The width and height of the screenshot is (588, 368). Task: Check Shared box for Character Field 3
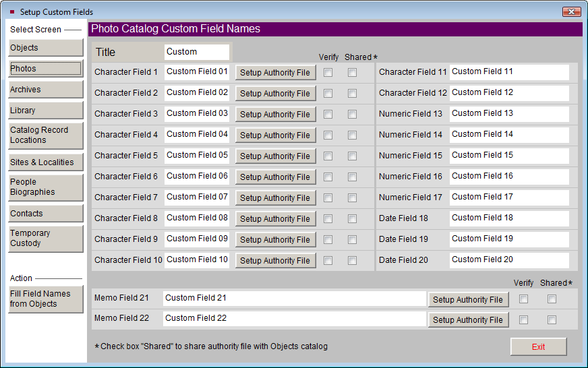[x=352, y=115]
